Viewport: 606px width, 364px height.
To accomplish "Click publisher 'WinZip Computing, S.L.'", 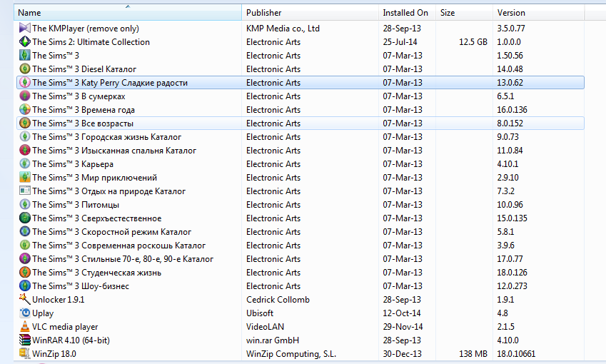I will click(291, 353).
